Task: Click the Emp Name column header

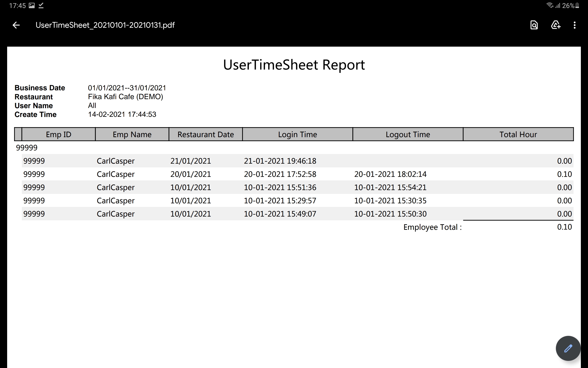Action: [x=132, y=134]
